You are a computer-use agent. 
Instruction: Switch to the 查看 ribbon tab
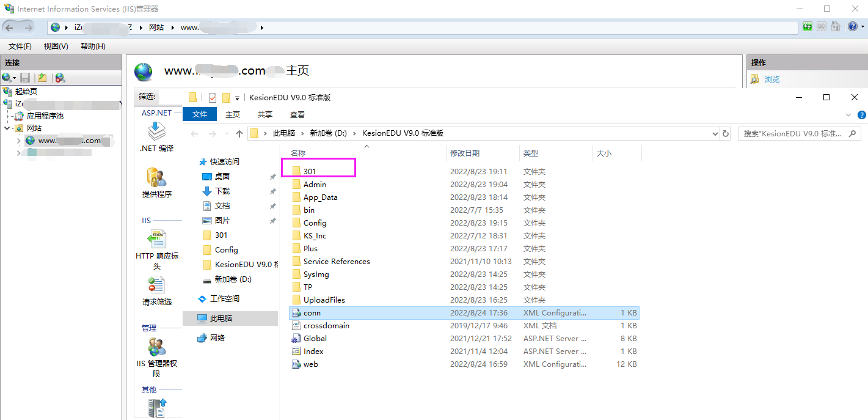(x=297, y=115)
